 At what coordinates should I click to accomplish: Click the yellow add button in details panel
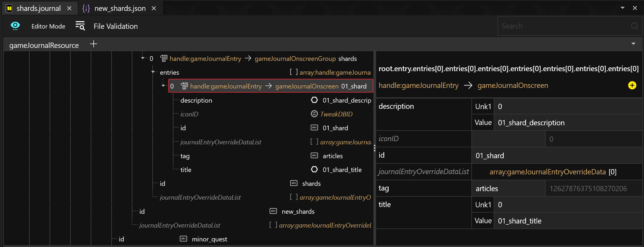point(632,85)
